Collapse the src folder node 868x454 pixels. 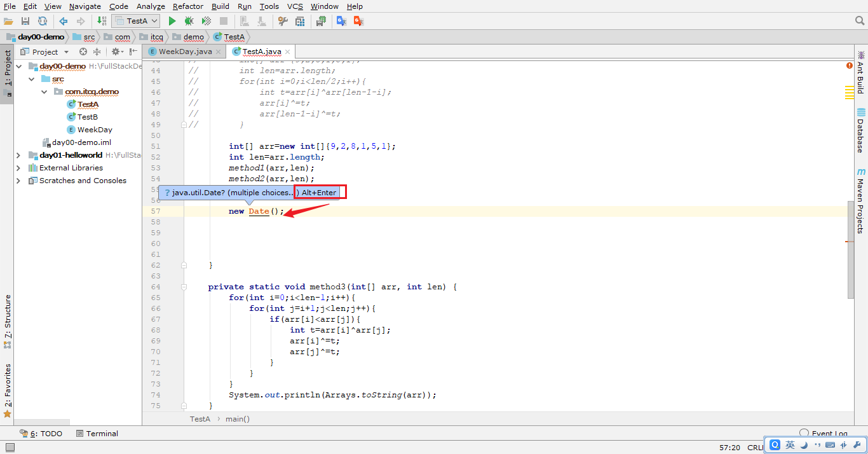[x=31, y=79]
